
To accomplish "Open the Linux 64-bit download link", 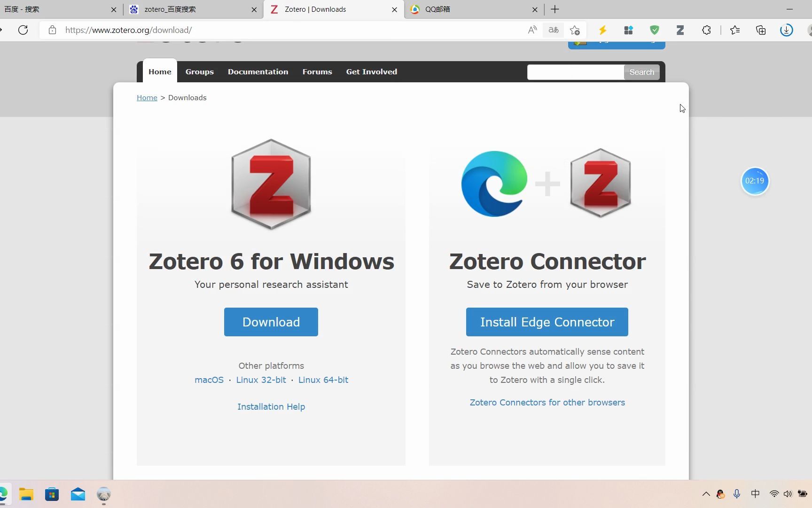I will 323,380.
